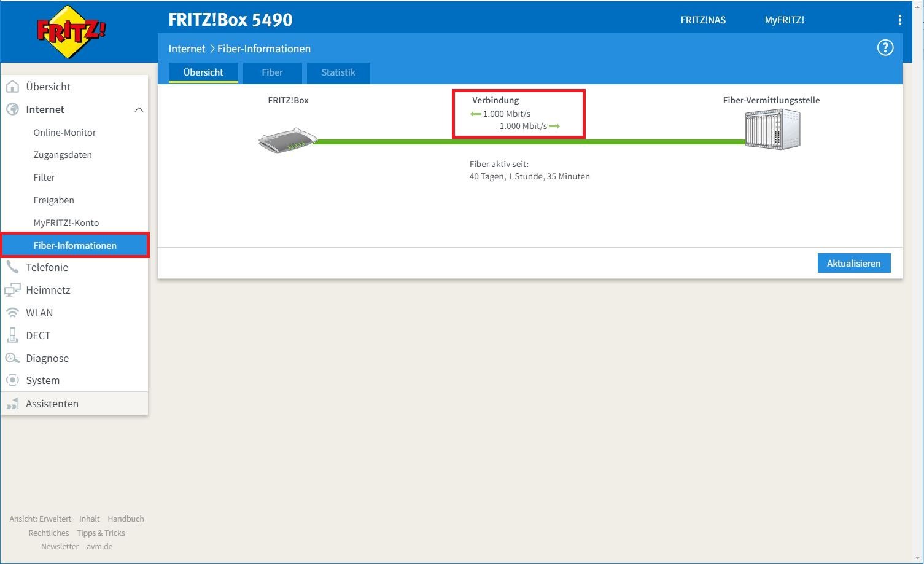Screen dimensions: 924x564
Task: Click the Internet breadcrumb link
Action: point(187,49)
